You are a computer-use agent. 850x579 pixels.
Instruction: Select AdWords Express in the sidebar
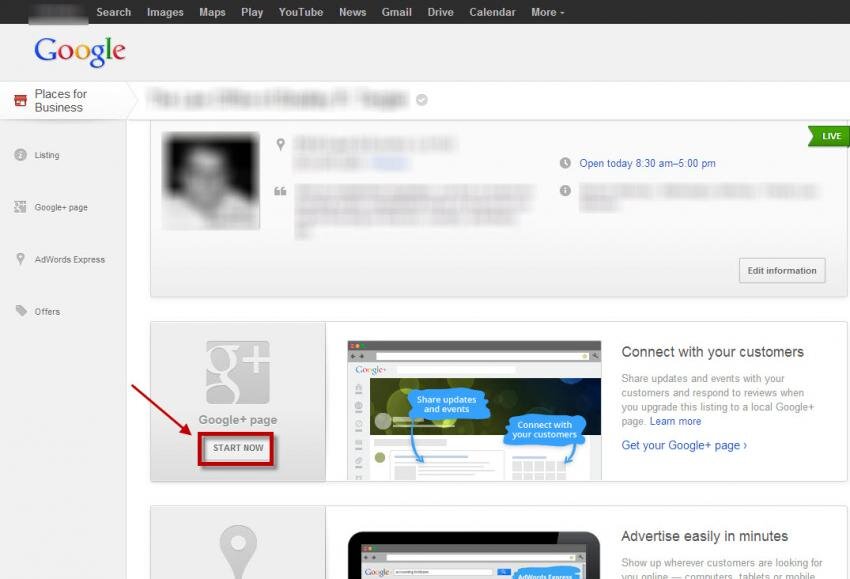(70, 259)
